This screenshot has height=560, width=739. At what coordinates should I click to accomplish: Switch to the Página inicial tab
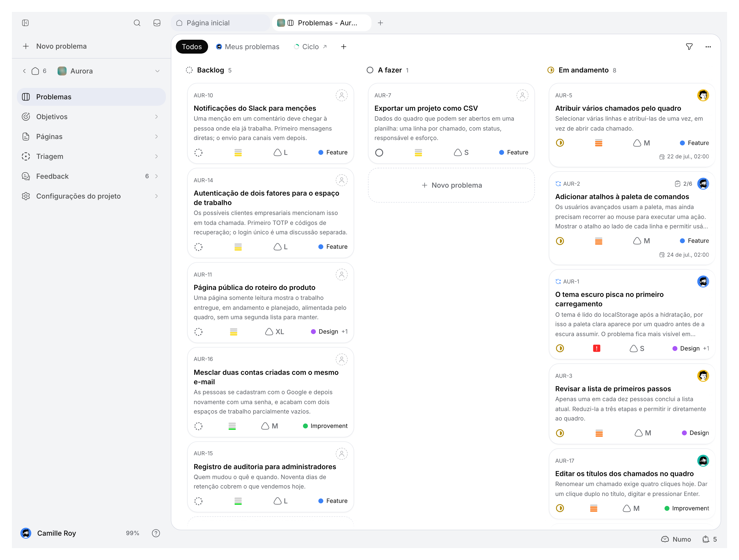pos(221,23)
